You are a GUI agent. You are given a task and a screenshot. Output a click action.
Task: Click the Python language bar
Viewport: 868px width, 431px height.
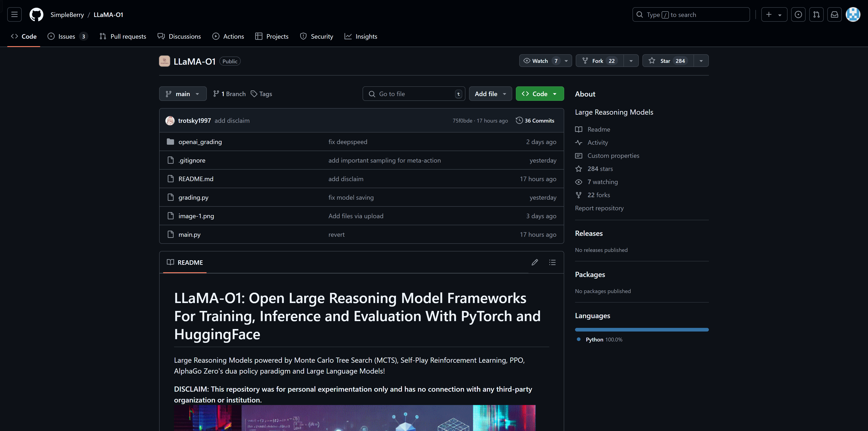(x=642, y=329)
